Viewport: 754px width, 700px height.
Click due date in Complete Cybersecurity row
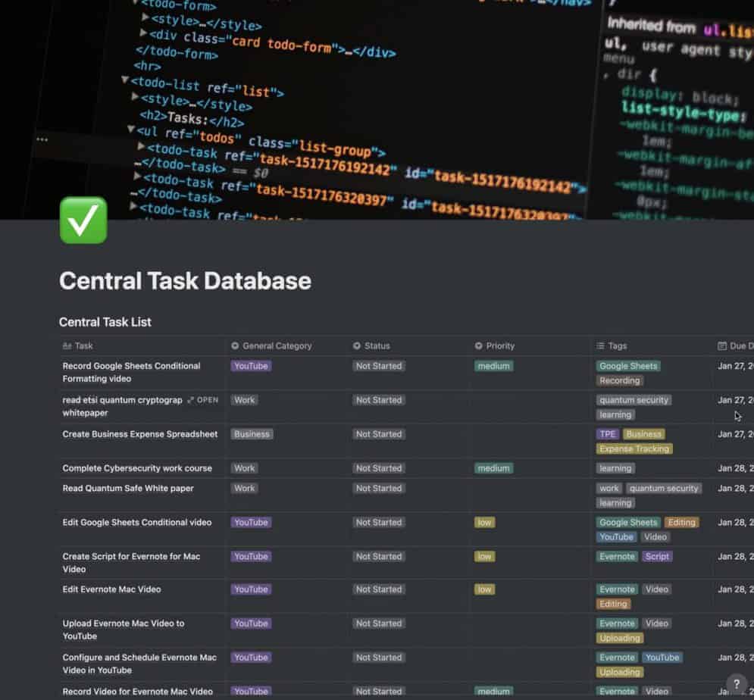coord(736,468)
